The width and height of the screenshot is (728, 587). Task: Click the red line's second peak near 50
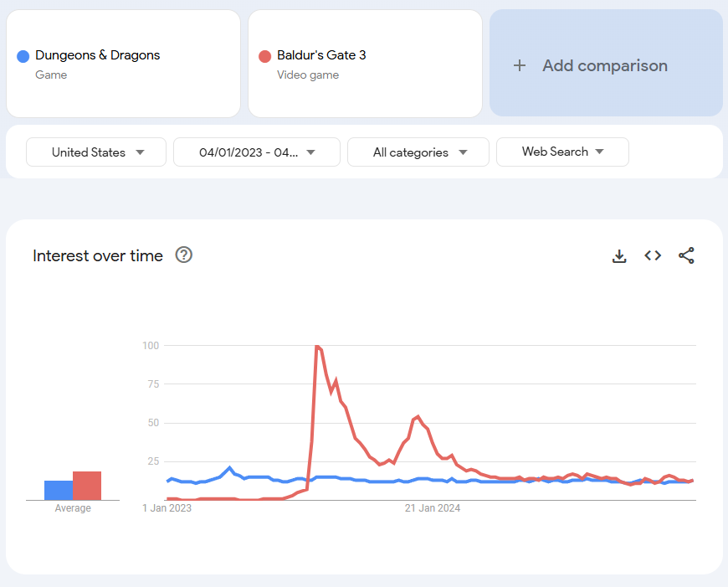coord(418,415)
